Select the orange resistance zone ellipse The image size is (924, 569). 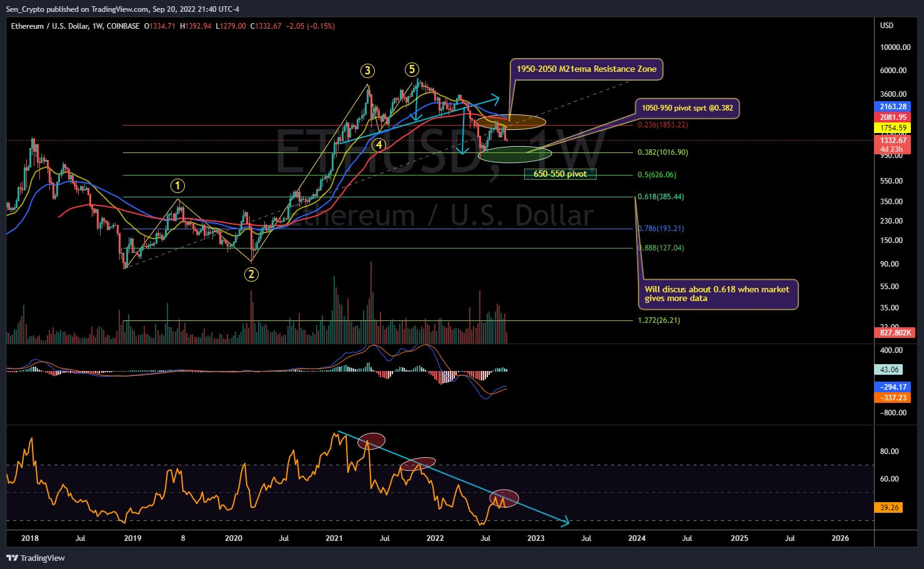click(x=510, y=122)
